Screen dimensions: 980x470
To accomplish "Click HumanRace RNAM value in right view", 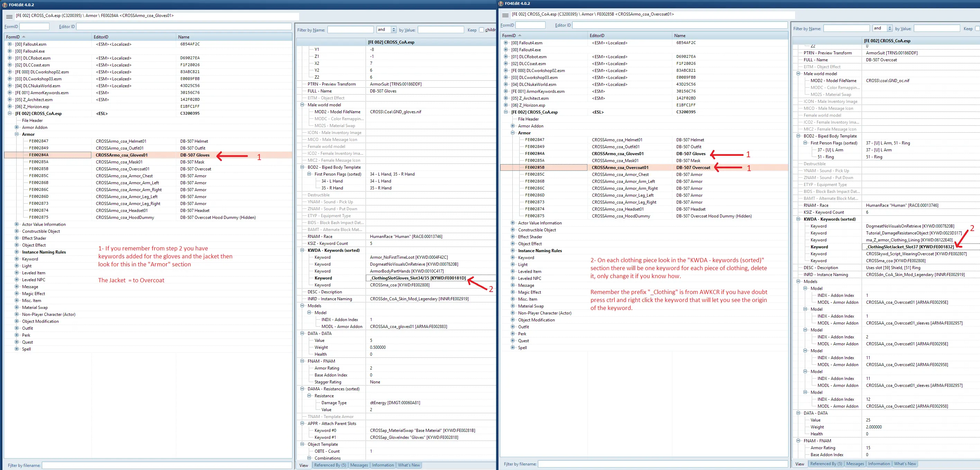I will [902, 205].
